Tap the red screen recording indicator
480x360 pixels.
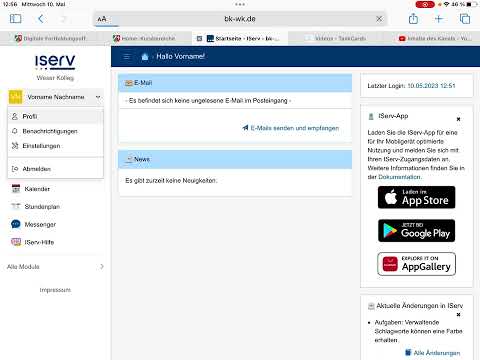point(425,4)
